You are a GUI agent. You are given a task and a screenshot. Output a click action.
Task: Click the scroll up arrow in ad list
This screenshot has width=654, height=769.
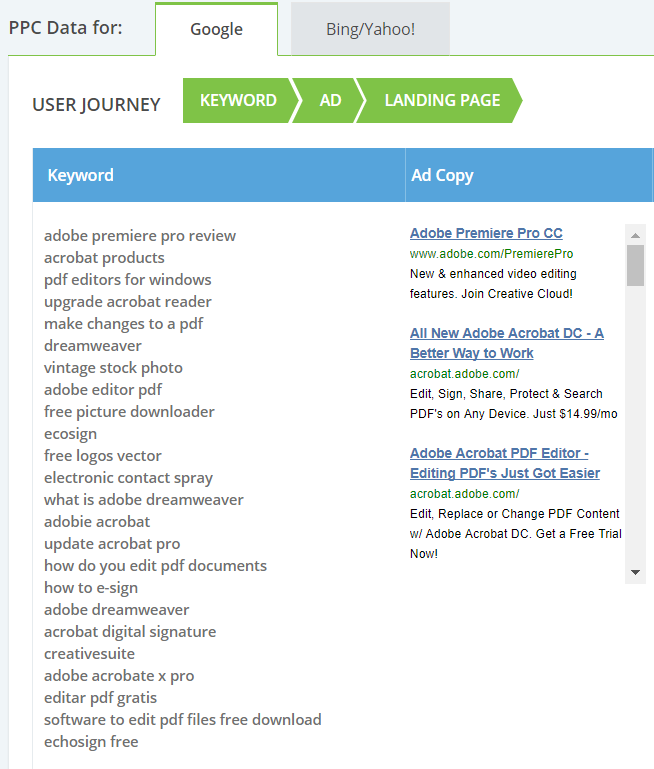pos(635,235)
